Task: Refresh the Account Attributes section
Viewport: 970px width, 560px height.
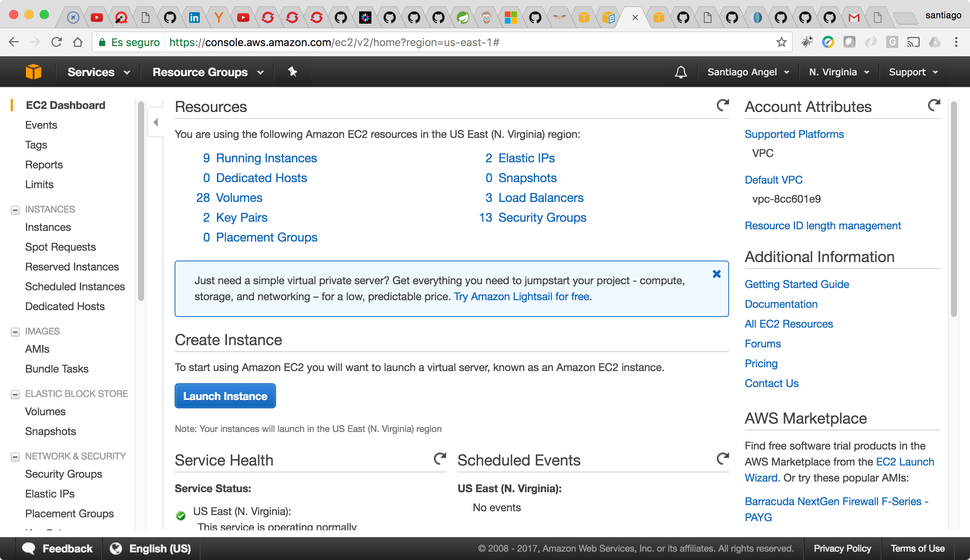Action: point(934,105)
